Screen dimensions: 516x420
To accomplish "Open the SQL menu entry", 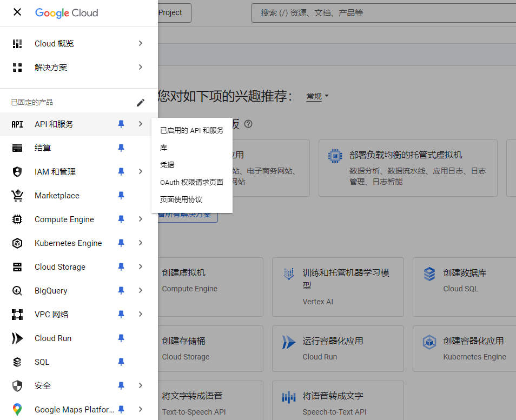I will click(x=79, y=362).
